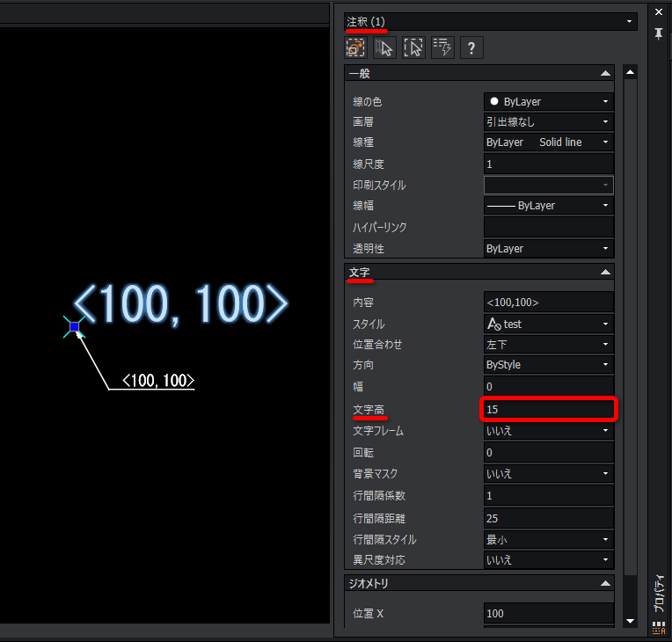Click the quick select lightning icon
The image size is (672, 642).
tap(442, 47)
